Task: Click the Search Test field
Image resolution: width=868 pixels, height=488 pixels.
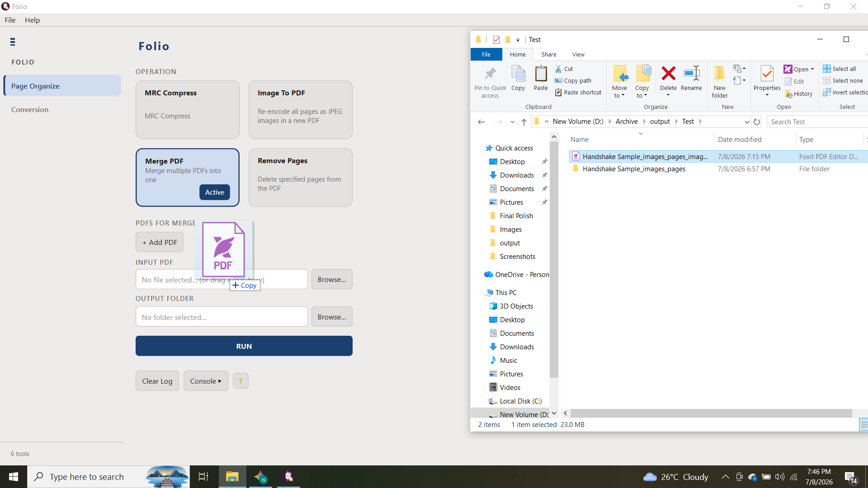Action: pos(817,122)
